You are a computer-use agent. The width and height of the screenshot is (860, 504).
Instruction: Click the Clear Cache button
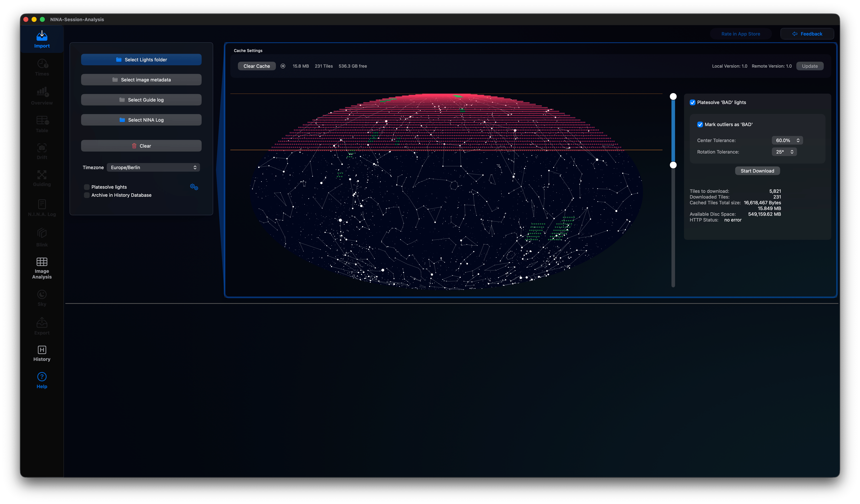[257, 66]
